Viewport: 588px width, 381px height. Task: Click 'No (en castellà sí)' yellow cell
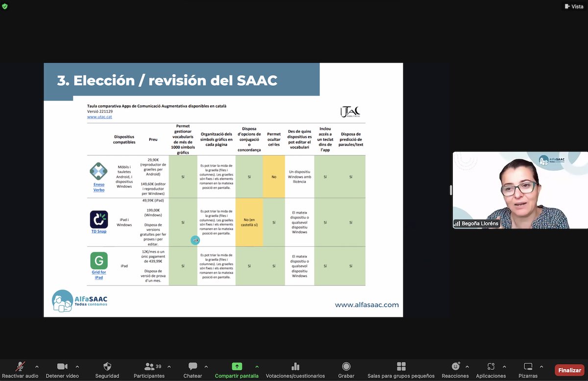tap(249, 222)
